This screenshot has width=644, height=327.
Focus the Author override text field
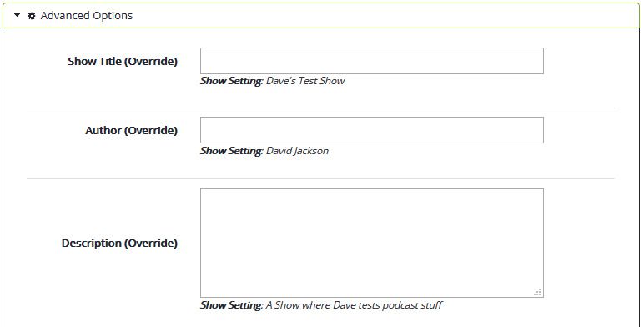[x=372, y=130]
